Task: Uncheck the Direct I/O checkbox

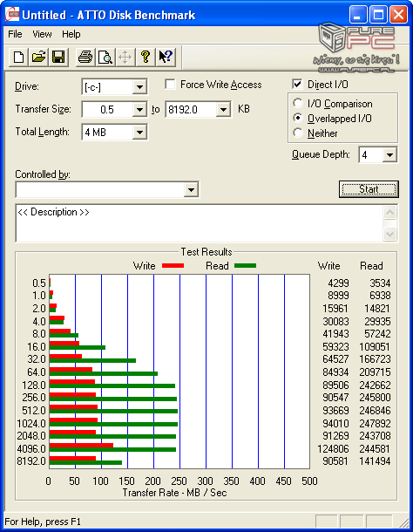Action: (x=297, y=84)
